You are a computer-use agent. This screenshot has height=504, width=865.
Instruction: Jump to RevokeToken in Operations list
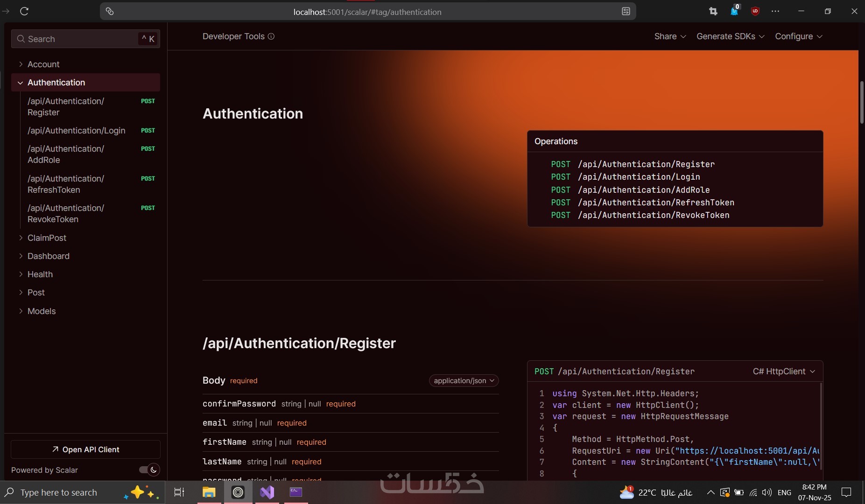click(x=640, y=215)
